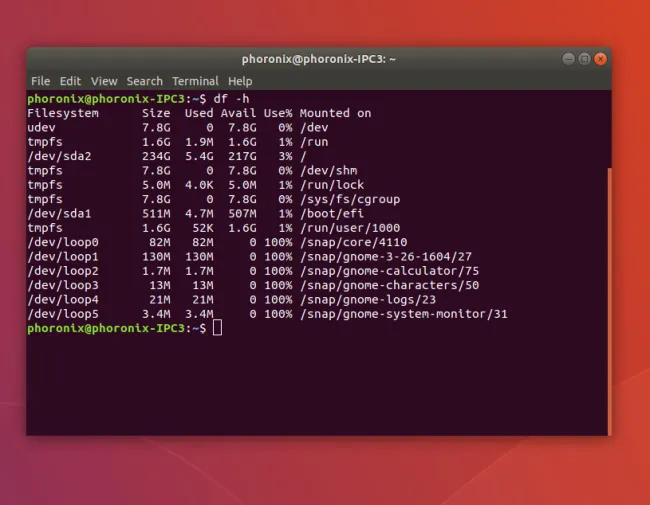Click the 'df -h' command text
The image size is (650, 505).
coord(231,99)
